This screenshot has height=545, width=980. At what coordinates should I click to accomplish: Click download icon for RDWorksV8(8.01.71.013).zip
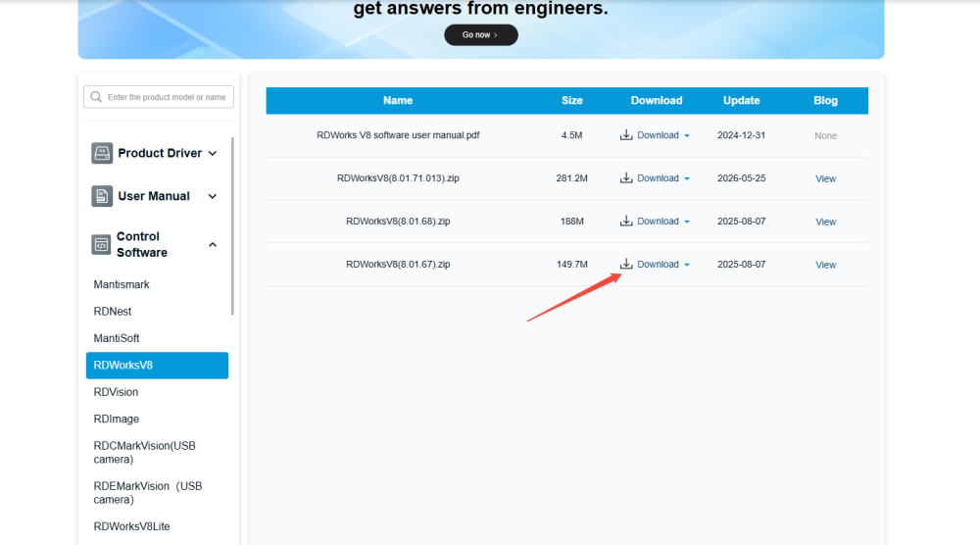[626, 178]
